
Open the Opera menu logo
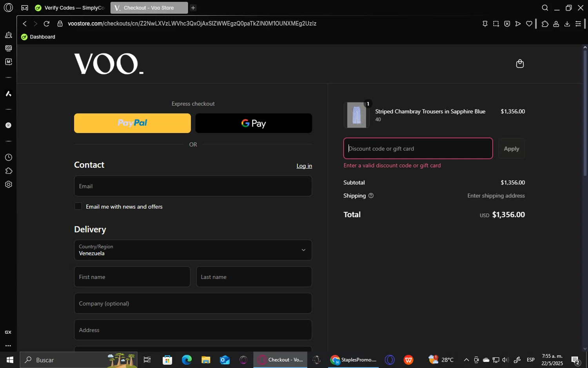8,7
